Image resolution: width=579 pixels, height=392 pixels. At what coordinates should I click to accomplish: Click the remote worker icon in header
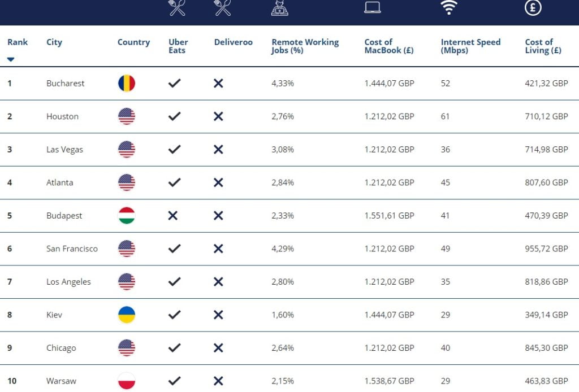point(279,8)
